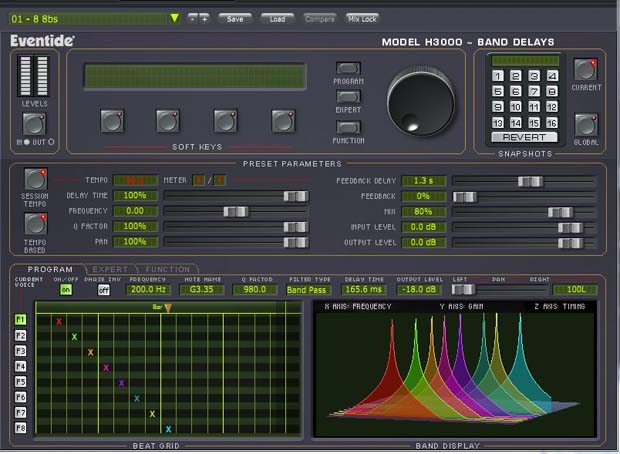Viewport: 620px width, 454px height.
Task: Select snapshot 10
Action: [516, 107]
